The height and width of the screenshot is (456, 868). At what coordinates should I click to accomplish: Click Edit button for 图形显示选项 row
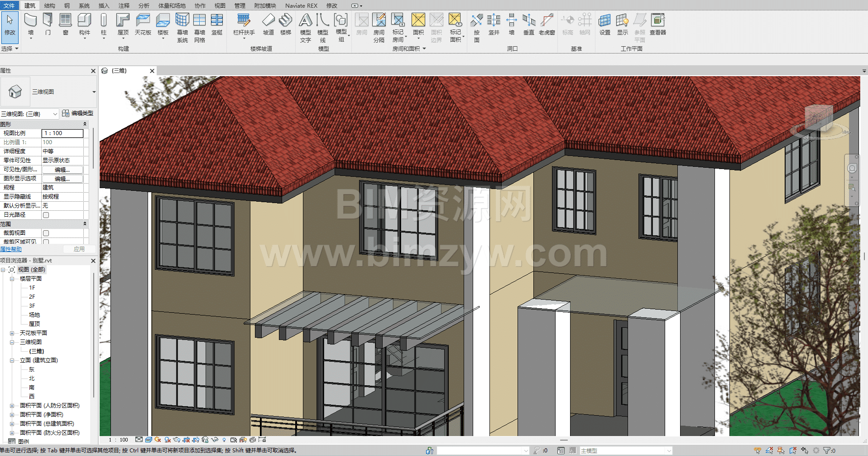tap(62, 179)
